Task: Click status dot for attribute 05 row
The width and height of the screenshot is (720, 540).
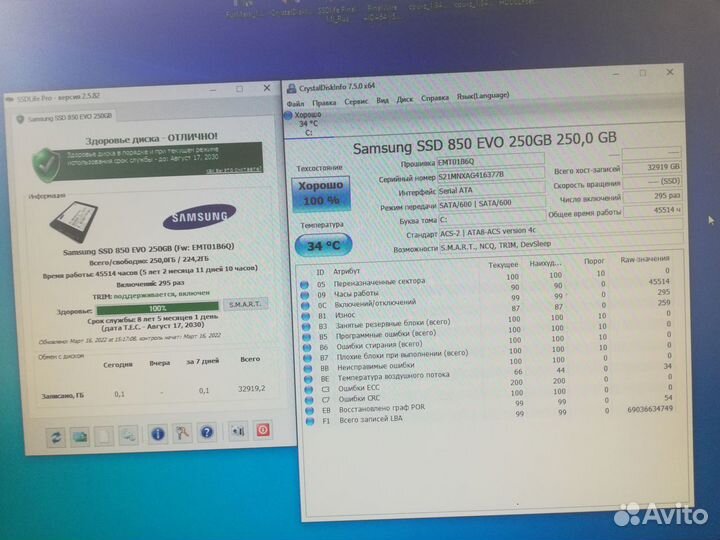Action: point(304,285)
